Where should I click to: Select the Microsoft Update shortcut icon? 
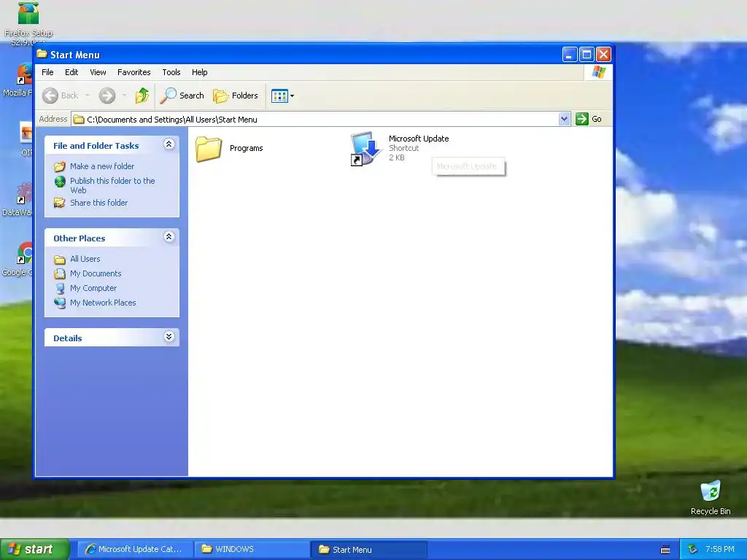coord(366,149)
